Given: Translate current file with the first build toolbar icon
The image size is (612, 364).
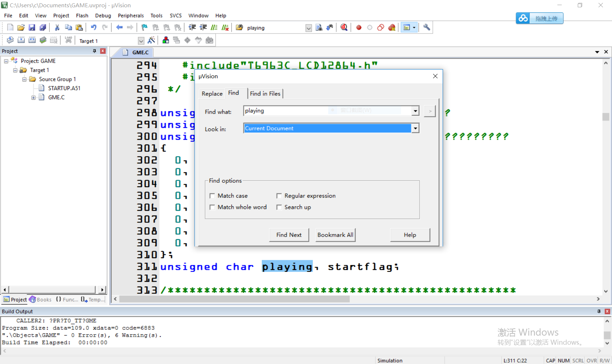Looking at the screenshot, I should [x=10, y=40].
